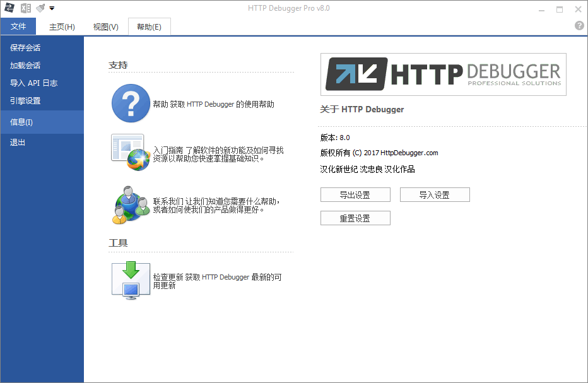Click the 导入设置 button
This screenshot has height=383, width=588.
[435, 195]
